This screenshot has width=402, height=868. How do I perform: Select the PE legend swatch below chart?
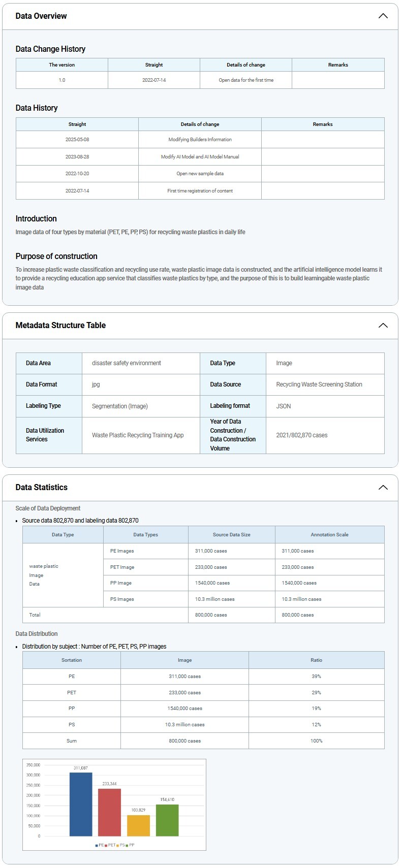tap(97, 845)
